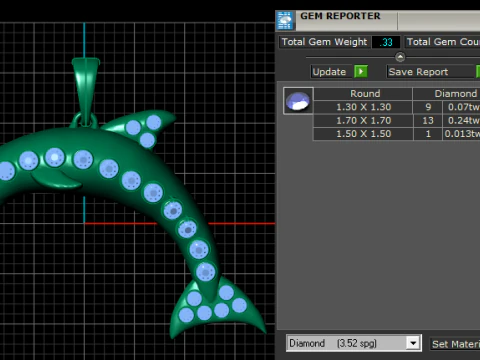Select the round gem thumbnail
Screen dimensions: 480x360
[298, 101]
